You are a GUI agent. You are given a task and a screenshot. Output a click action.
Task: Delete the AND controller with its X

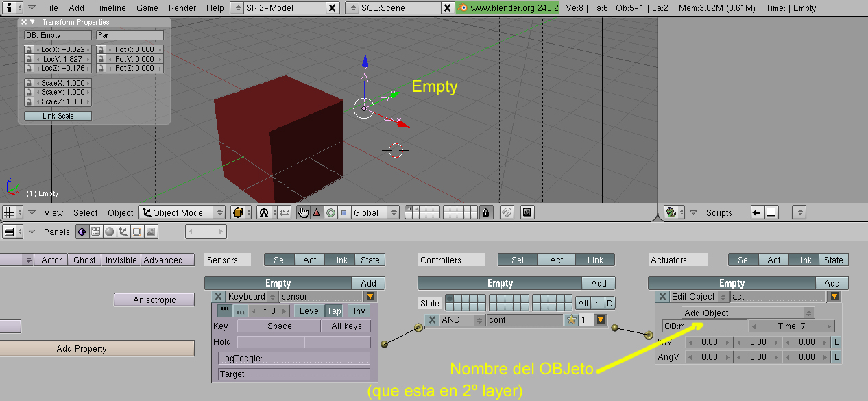tap(432, 319)
